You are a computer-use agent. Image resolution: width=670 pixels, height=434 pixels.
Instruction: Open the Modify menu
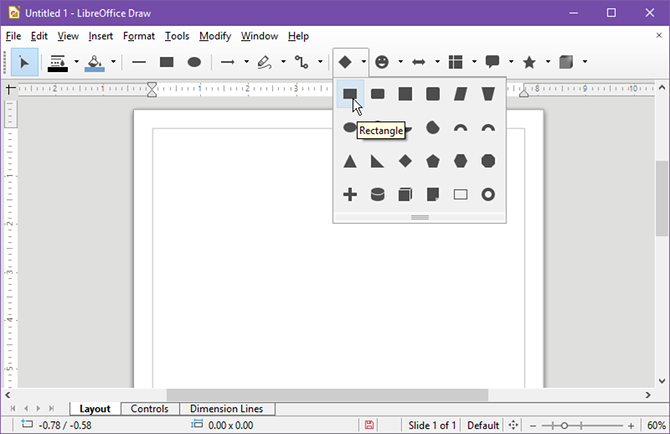tap(214, 36)
